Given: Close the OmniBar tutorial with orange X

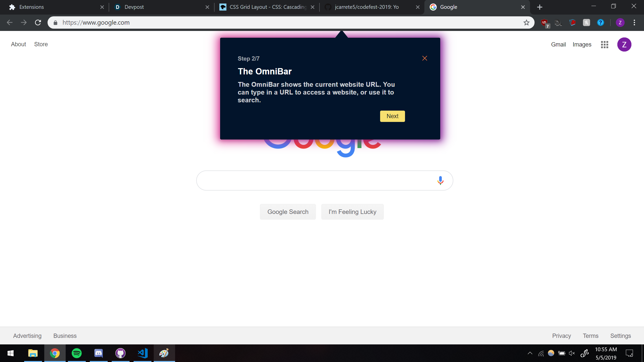Looking at the screenshot, I should pos(425,58).
